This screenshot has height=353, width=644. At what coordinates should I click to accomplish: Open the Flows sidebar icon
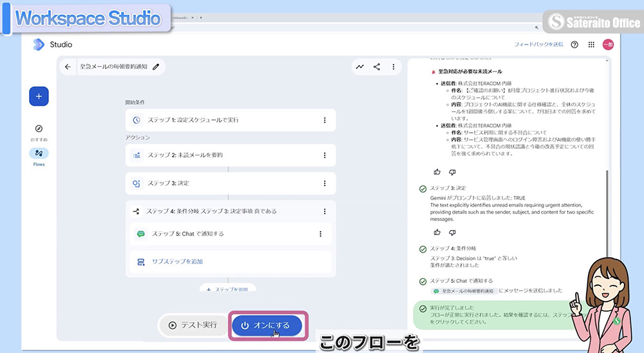(x=39, y=153)
